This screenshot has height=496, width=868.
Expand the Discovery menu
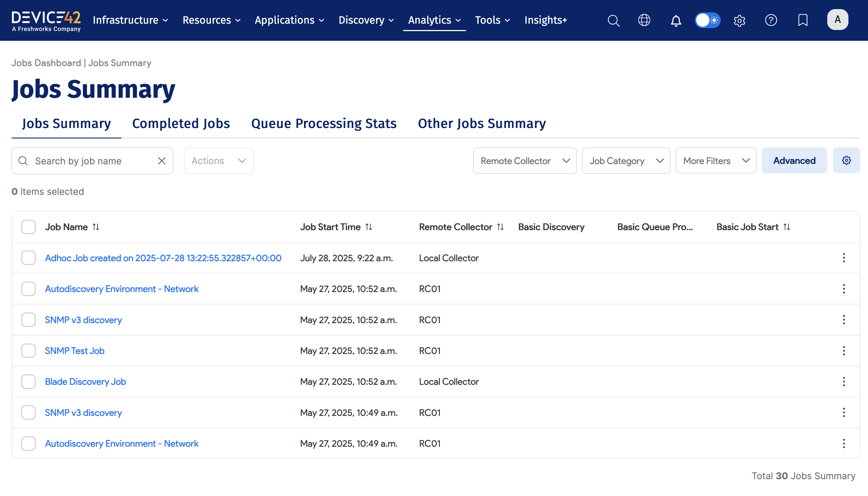(366, 20)
